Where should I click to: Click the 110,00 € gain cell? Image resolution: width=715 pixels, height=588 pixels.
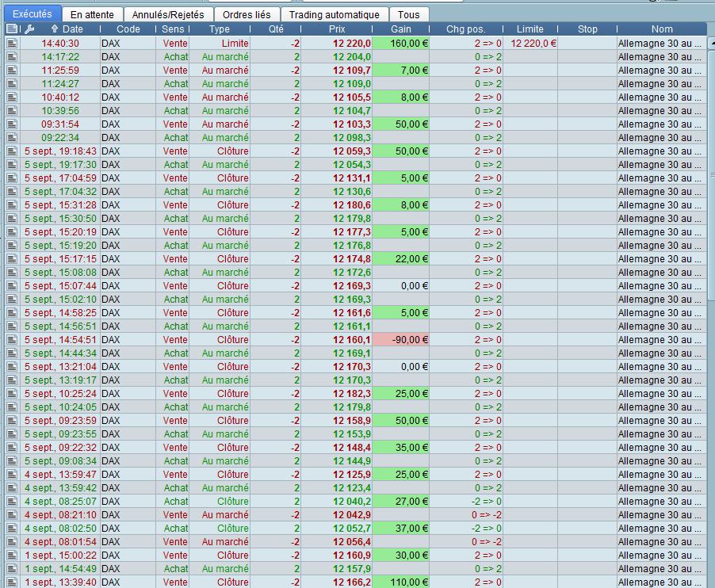[401, 582]
